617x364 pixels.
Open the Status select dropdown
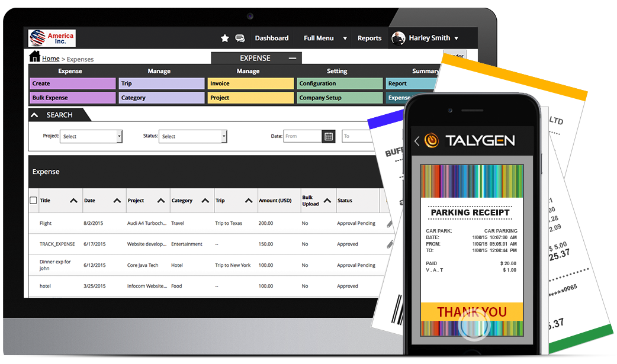coord(193,137)
